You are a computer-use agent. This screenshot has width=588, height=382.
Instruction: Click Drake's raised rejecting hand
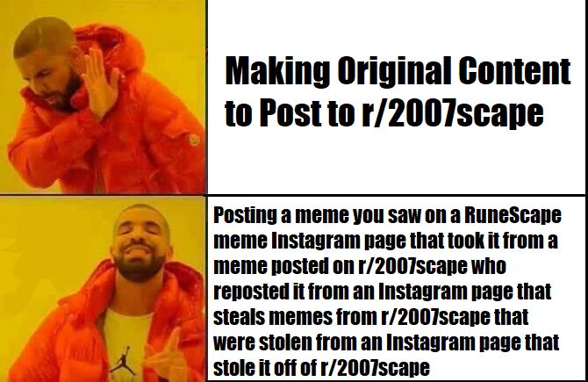(100, 84)
